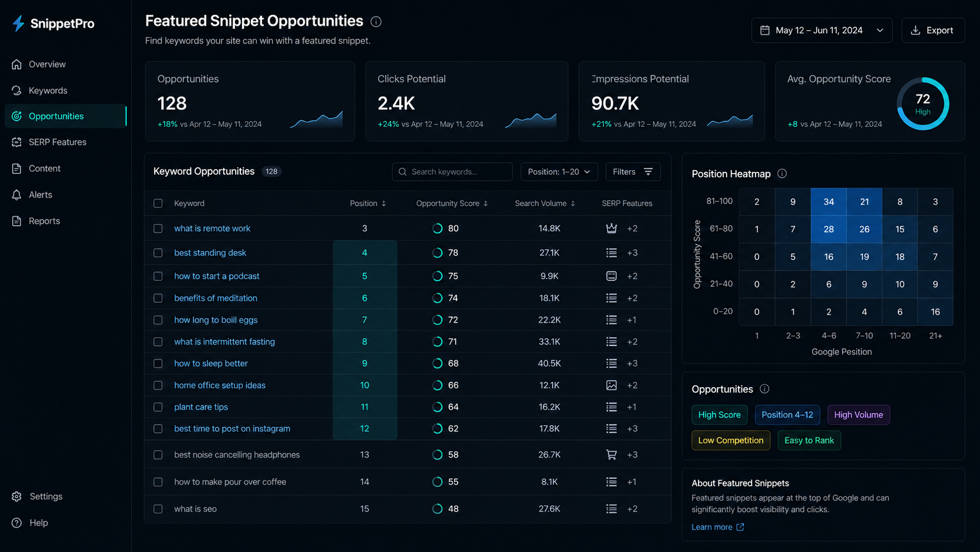Click the list SERP icon for what is intermittent fasting

(x=611, y=341)
